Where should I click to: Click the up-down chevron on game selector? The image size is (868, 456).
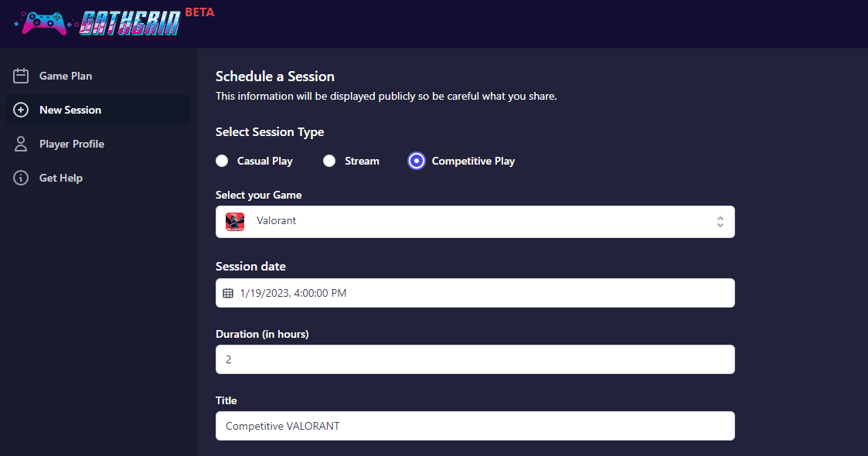(720, 222)
